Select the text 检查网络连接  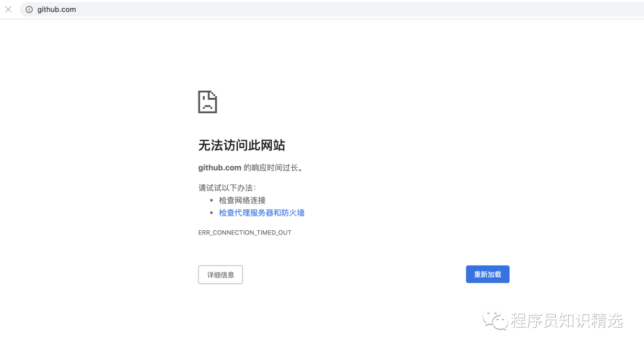[242, 200]
